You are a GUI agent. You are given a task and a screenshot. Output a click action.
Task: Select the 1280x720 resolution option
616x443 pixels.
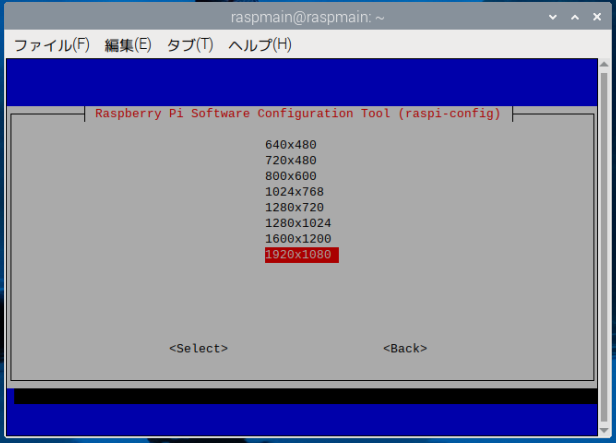[x=294, y=207]
